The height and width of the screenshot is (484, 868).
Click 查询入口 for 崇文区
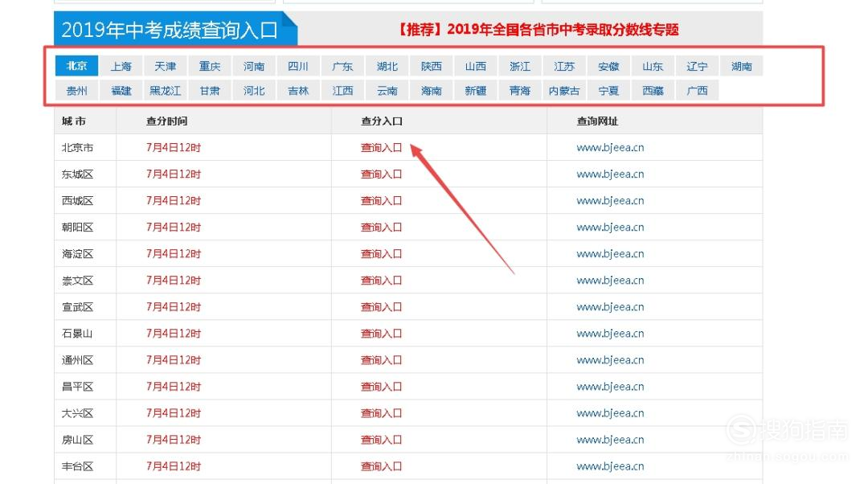point(381,281)
